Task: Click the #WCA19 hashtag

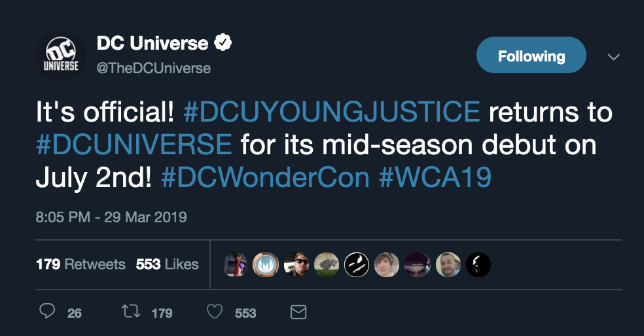Action: click(435, 177)
